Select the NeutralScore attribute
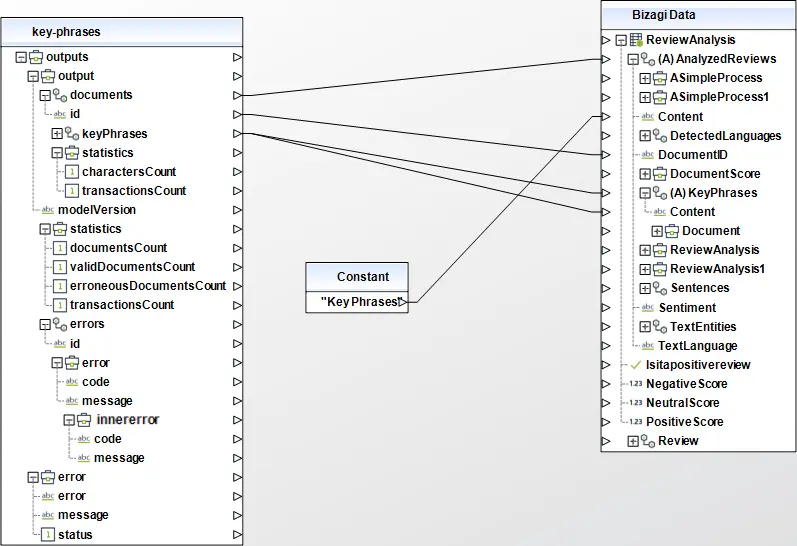797x546 pixels. [683, 403]
